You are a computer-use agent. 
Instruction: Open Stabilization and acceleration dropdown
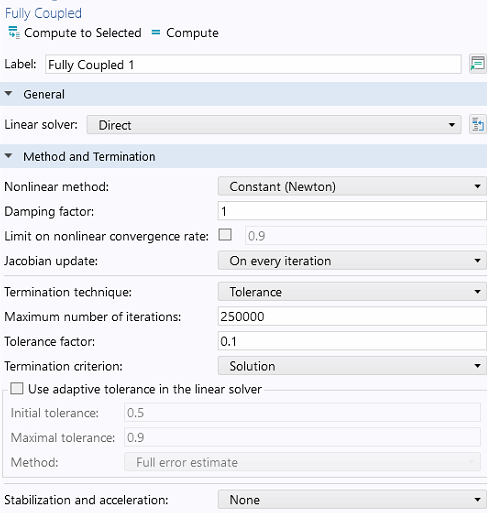point(352,500)
